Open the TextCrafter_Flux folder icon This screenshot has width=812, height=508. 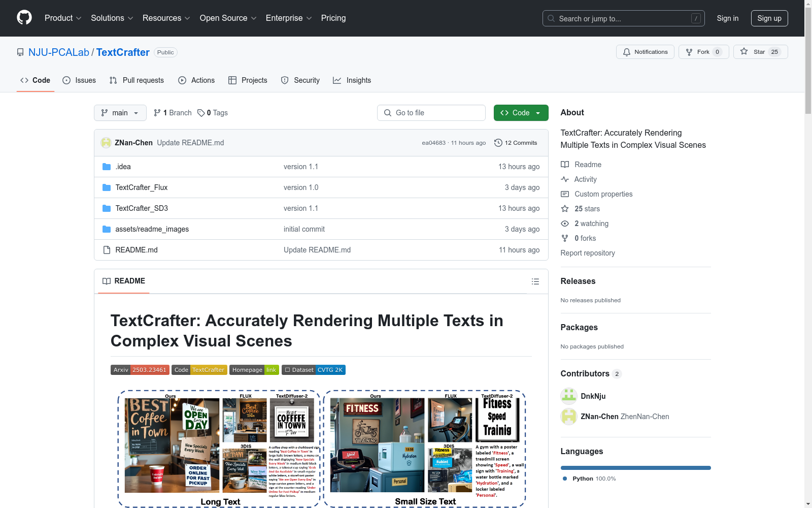coord(107,187)
